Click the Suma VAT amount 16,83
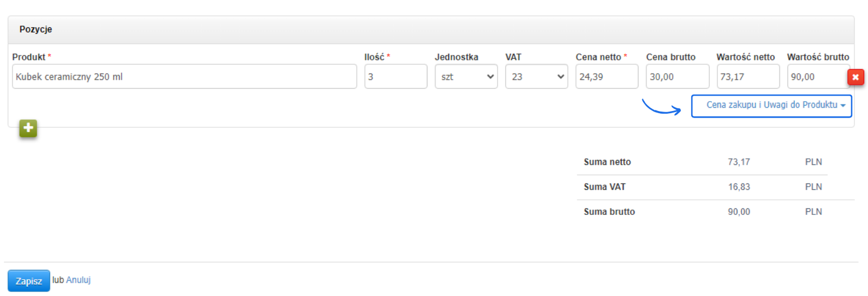The width and height of the screenshot is (868, 296). coord(739,187)
